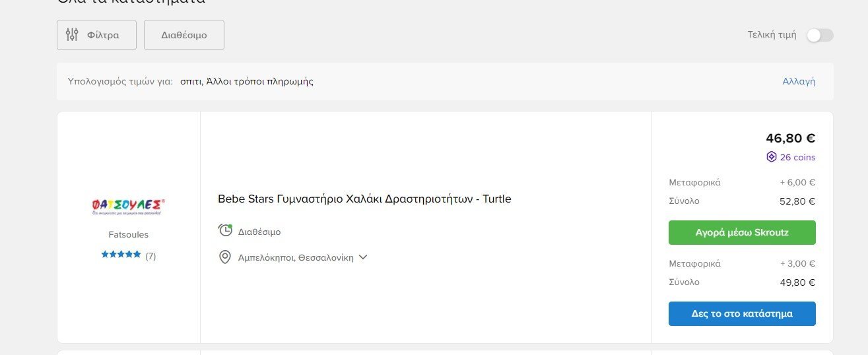Click Αγορά μέσω Skroutz green button

point(742,232)
